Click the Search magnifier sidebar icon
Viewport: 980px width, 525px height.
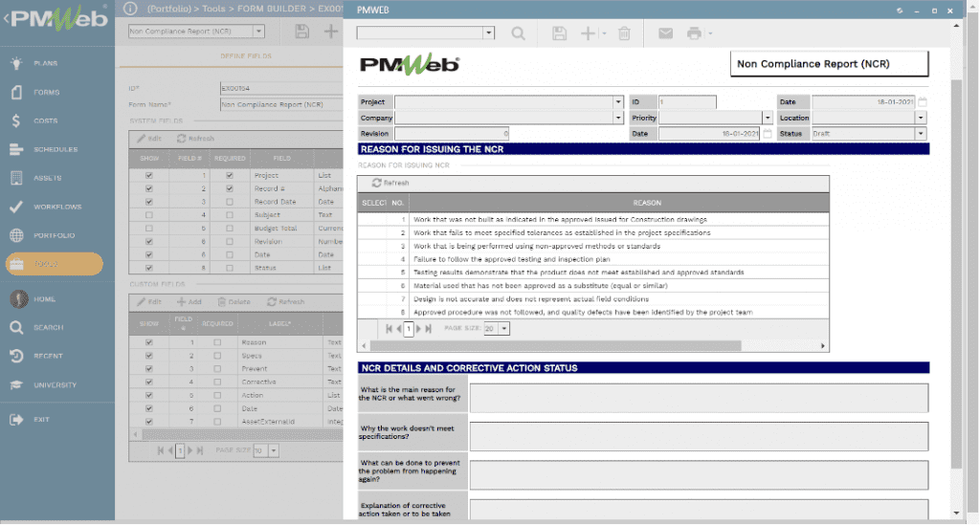click(16, 327)
